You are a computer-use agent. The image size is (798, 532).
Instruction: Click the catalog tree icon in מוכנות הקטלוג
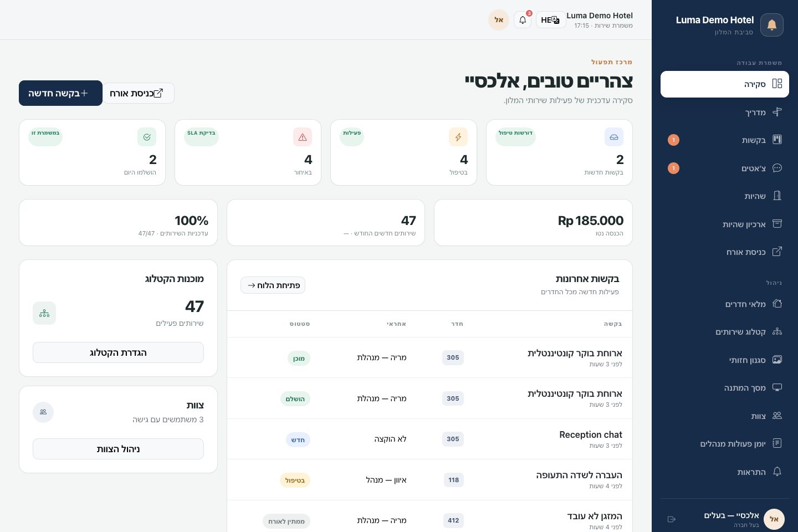(44, 313)
